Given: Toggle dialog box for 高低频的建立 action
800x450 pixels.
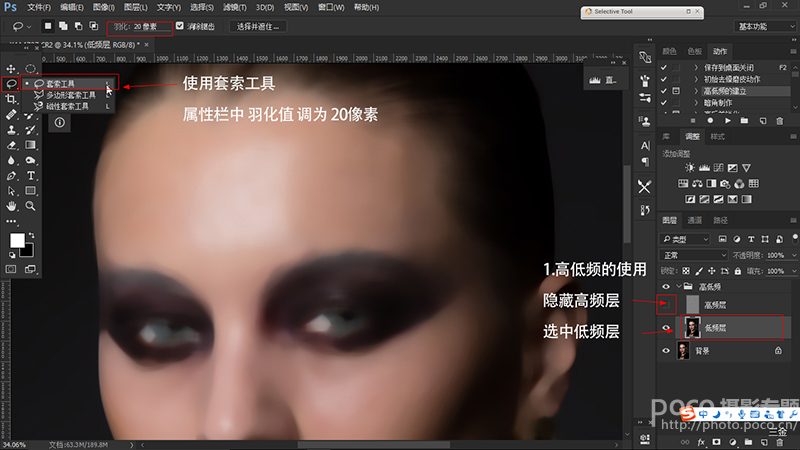Looking at the screenshot, I should tap(676, 91).
